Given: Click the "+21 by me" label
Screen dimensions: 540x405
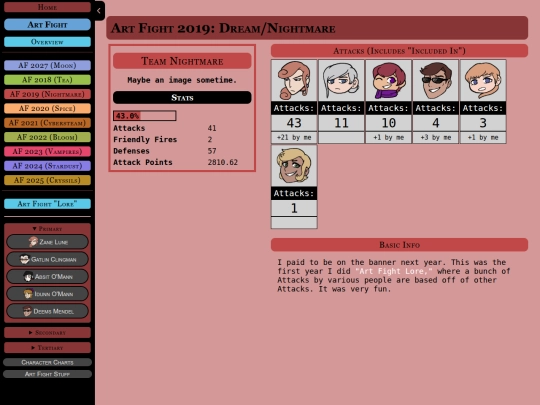Looking at the screenshot, I should tap(294, 137).
